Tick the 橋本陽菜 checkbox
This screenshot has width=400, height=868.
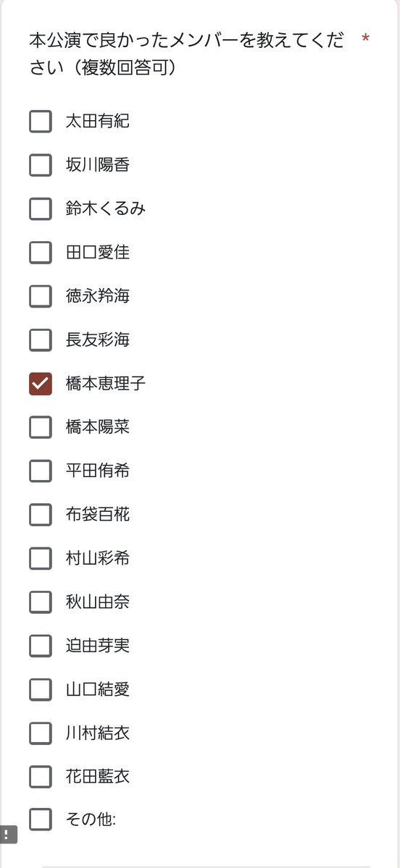pyautogui.click(x=41, y=427)
